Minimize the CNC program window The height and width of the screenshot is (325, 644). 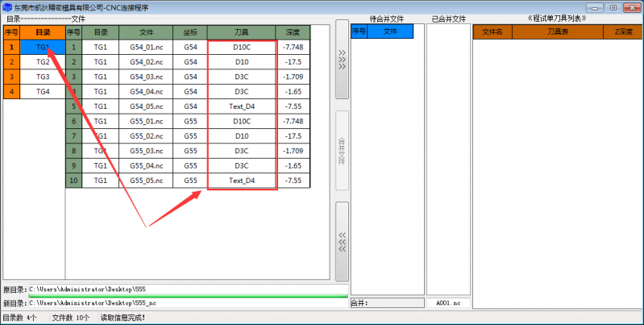596,7
